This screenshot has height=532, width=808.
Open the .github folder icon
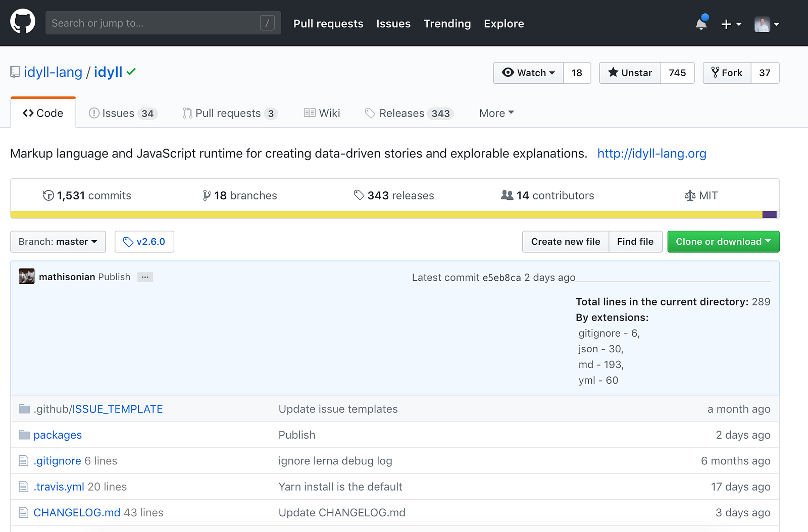(24, 409)
